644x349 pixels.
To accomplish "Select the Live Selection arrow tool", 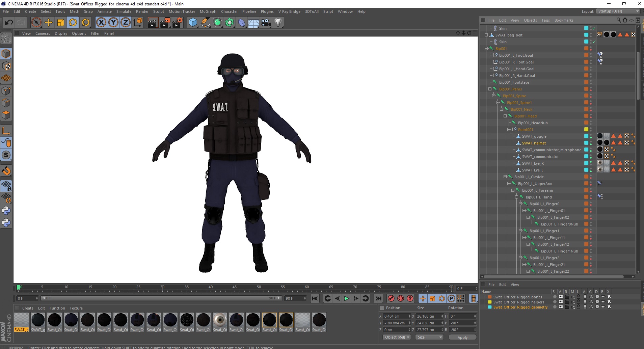I will pos(36,23).
